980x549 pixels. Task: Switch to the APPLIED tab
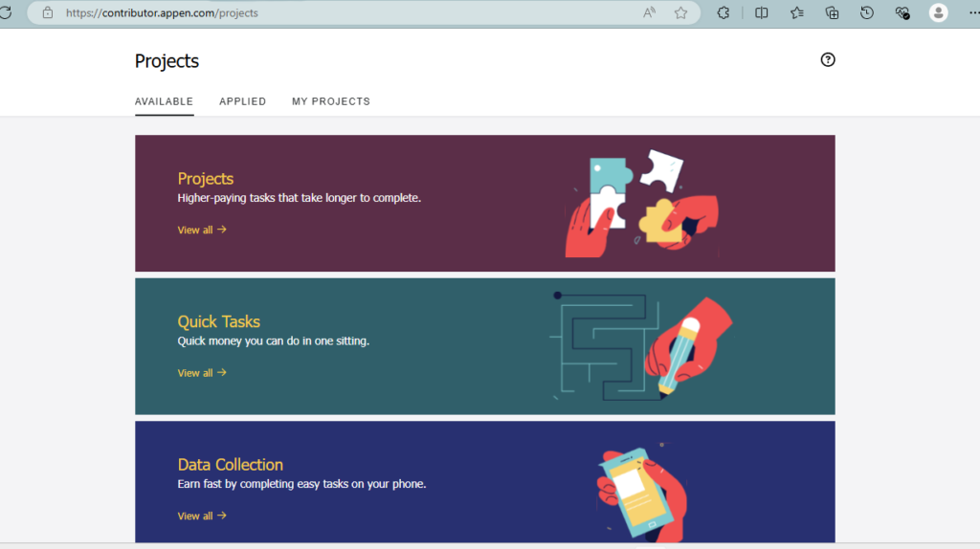point(242,101)
